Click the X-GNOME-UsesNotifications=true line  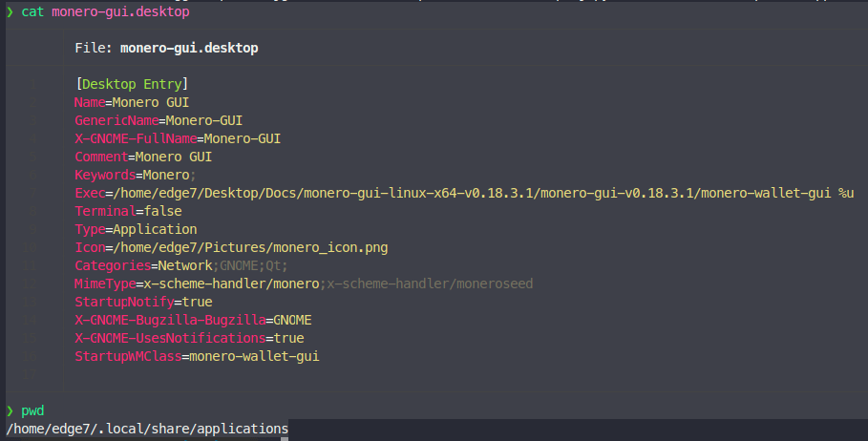189,338
